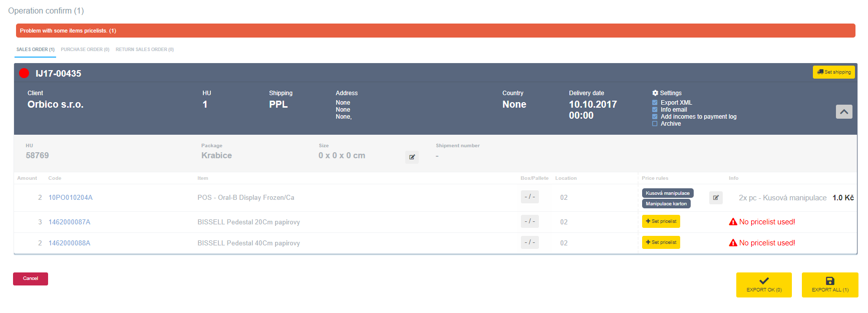Click Box/Pallete field for POS Oral-B row
This screenshot has width=868, height=313.
[529, 197]
